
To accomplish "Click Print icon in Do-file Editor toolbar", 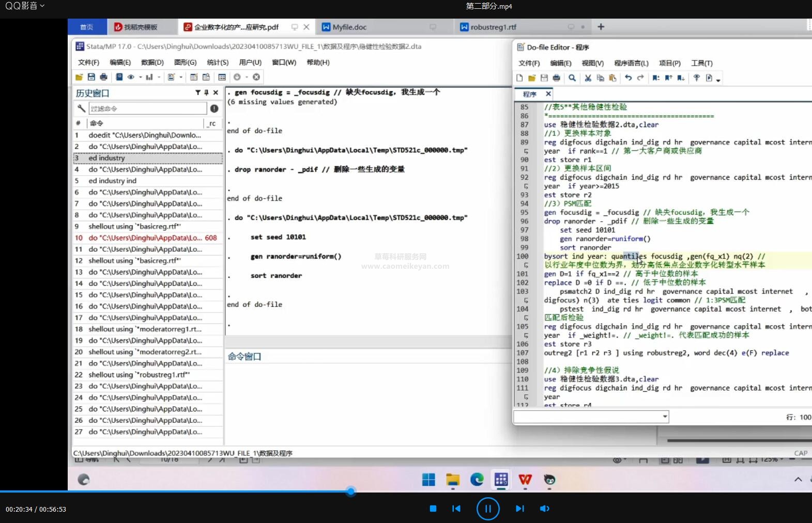I will coord(556,78).
